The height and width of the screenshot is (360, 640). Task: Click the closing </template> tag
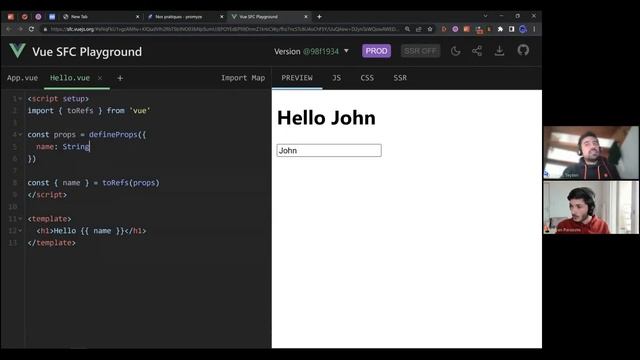51,243
